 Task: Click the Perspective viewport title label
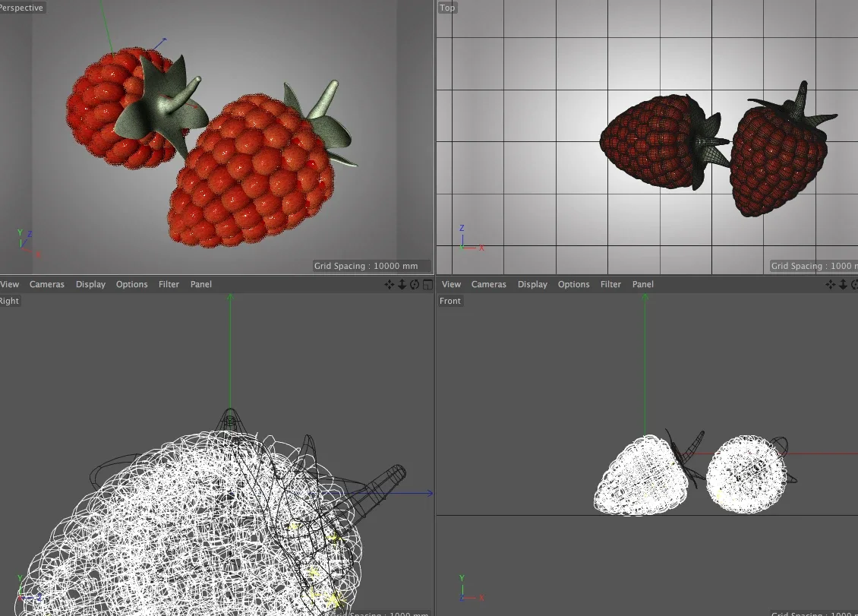[21, 8]
